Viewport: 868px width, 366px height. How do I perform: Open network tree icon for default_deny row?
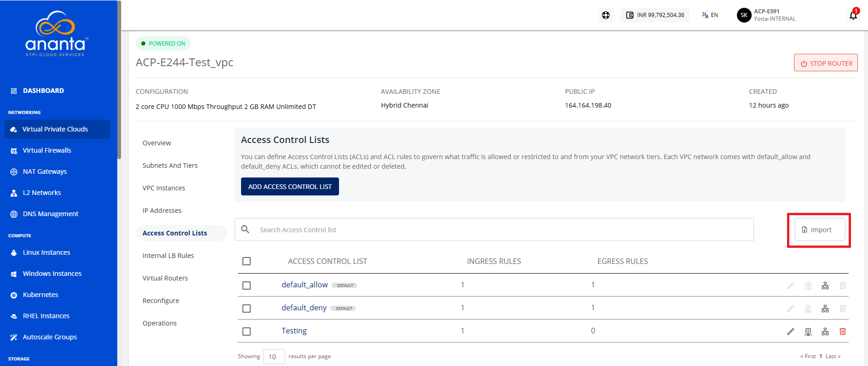[825, 309]
